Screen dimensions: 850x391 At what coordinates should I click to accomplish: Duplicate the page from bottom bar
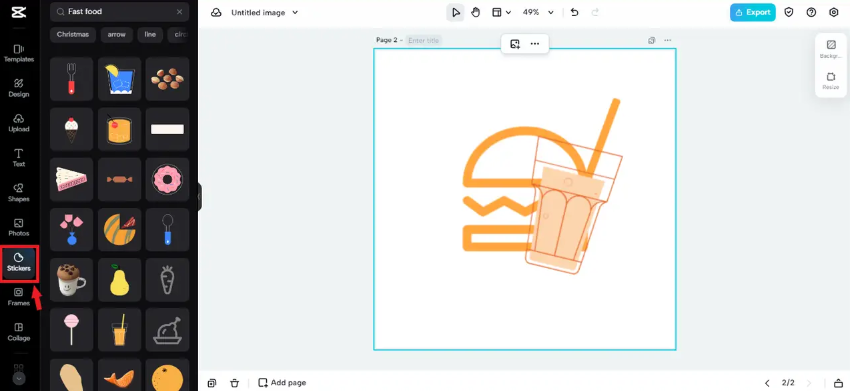[x=212, y=383]
